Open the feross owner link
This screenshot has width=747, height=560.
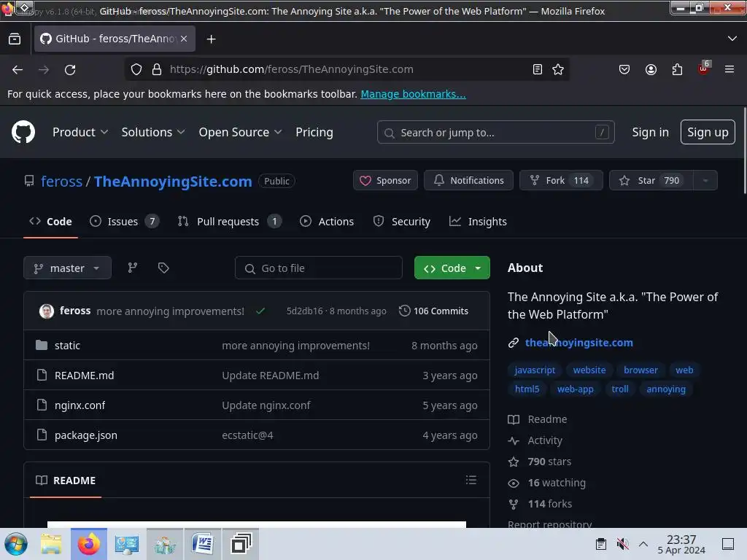(61, 182)
